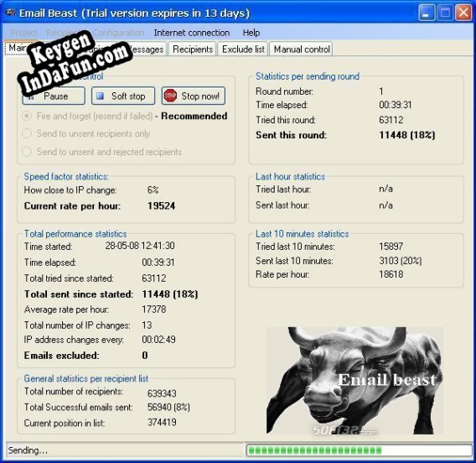
Task: Select Send to unsent and rejected recipients
Action: [x=27, y=152]
